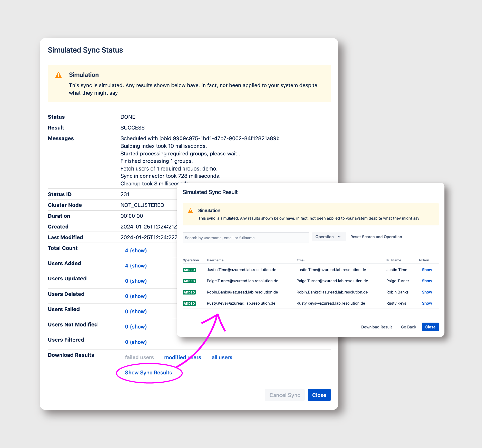This screenshot has width=482, height=448.
Task: Click ADDED badge for Justin.Time row
Action: (189, 270)
